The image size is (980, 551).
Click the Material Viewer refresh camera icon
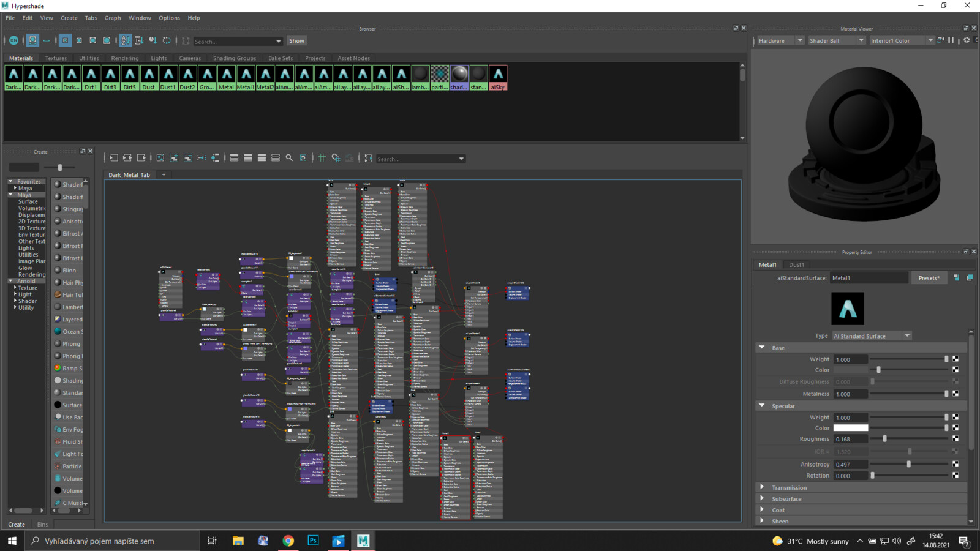(x=941, y=40)
